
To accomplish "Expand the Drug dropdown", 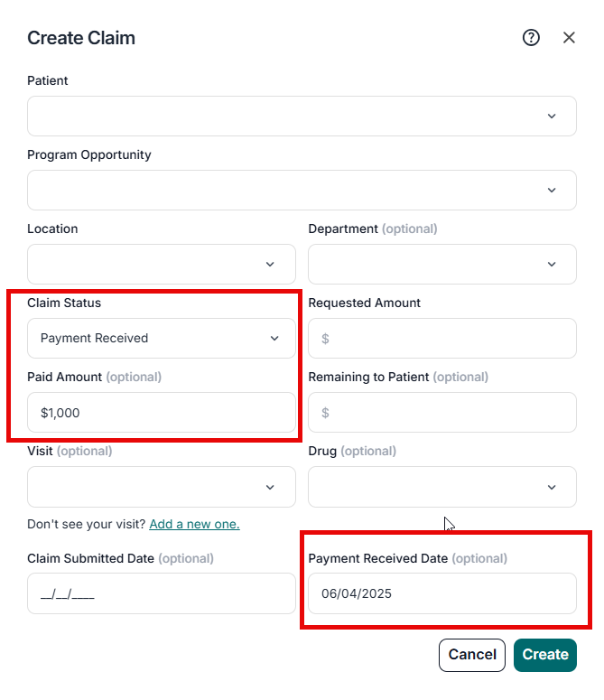I will click(x=441, y=487).
